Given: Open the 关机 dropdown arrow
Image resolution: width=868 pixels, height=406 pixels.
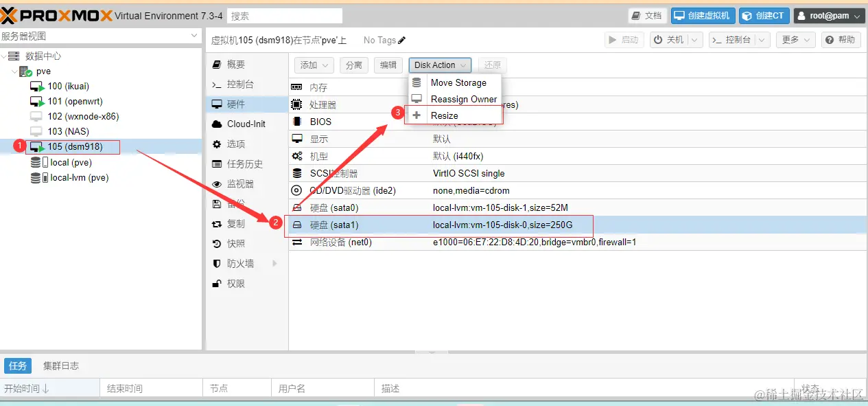Looking at the screenshot, I should point(695,40).
